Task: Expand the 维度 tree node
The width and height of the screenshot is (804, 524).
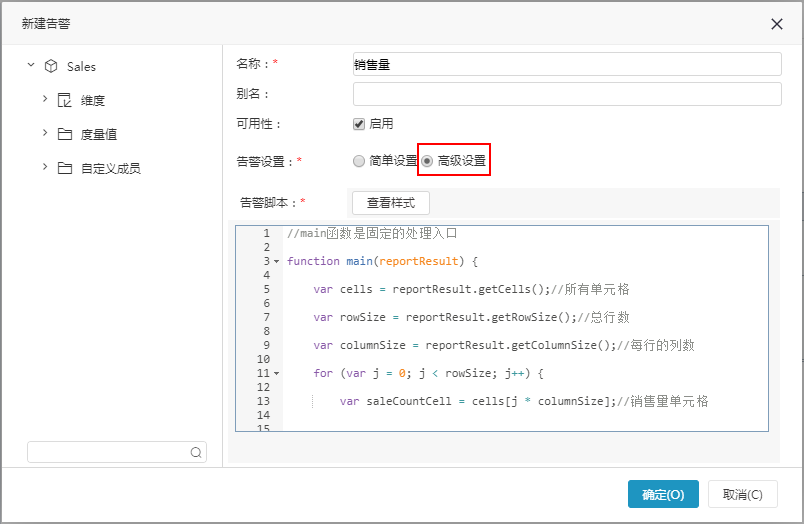Action: pos(45,98)
